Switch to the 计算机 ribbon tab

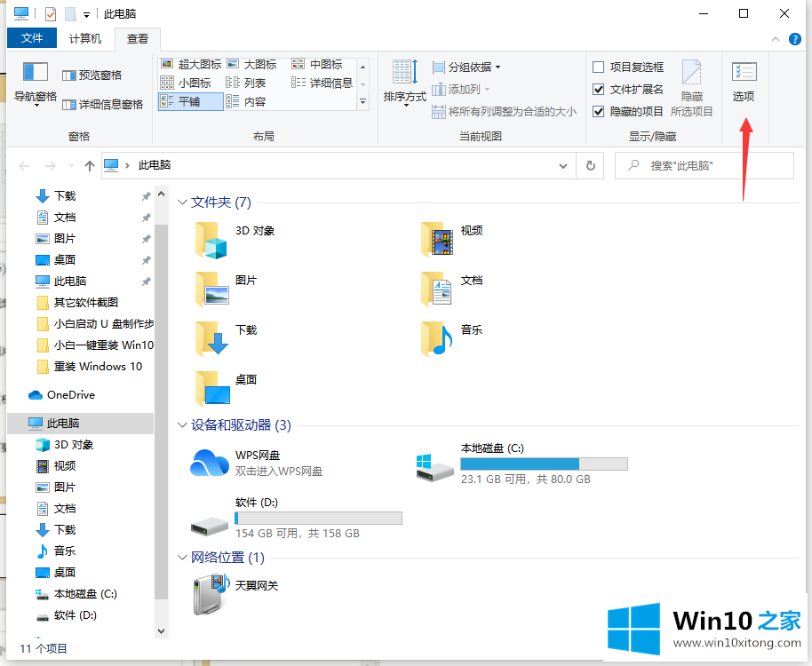(85, 39)
